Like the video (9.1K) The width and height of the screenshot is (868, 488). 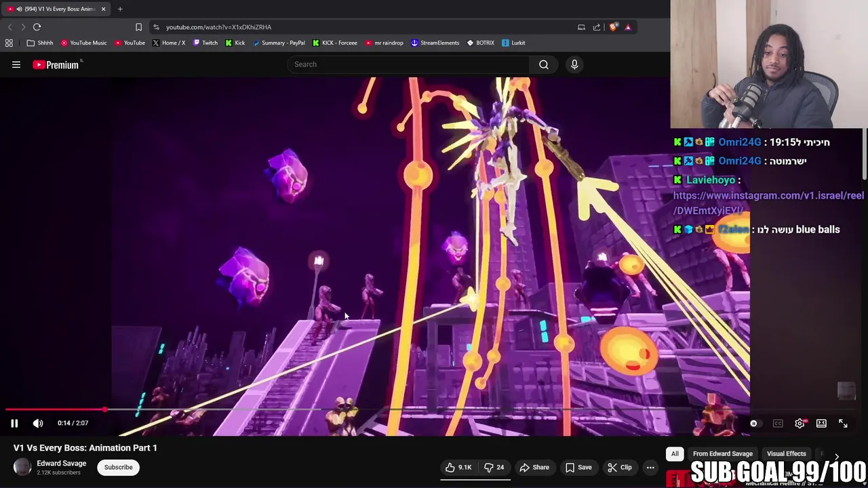click(x=458, y=467)
